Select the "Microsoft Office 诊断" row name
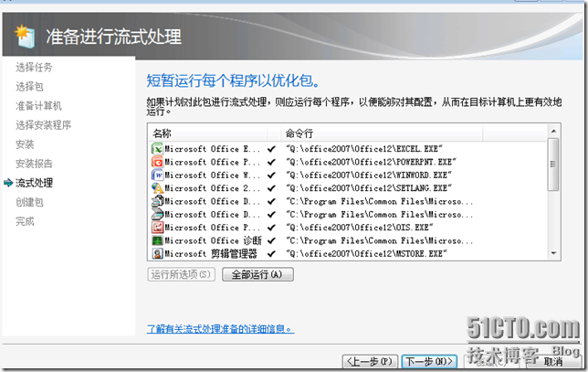Image resolution: width=588 pixels, height=372 pixels. pos(213,241)
